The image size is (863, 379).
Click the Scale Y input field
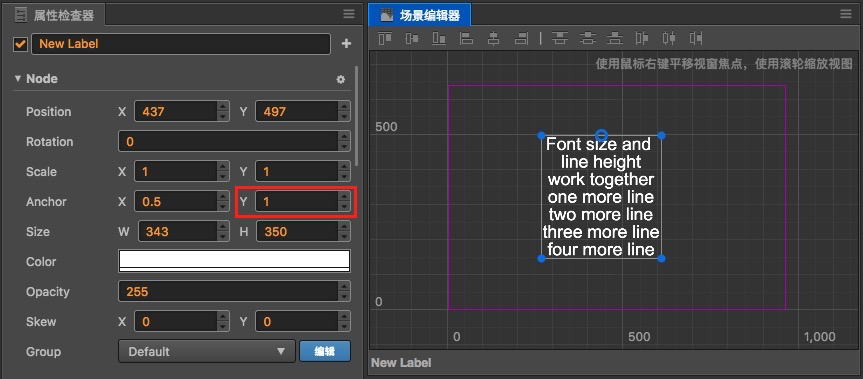pos(297,172)
